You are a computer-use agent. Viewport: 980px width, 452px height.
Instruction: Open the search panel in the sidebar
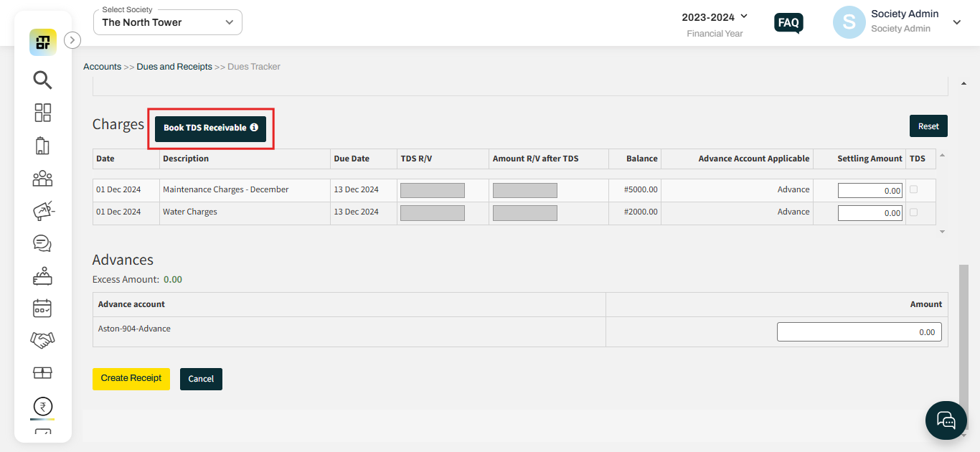coord(42,80)
